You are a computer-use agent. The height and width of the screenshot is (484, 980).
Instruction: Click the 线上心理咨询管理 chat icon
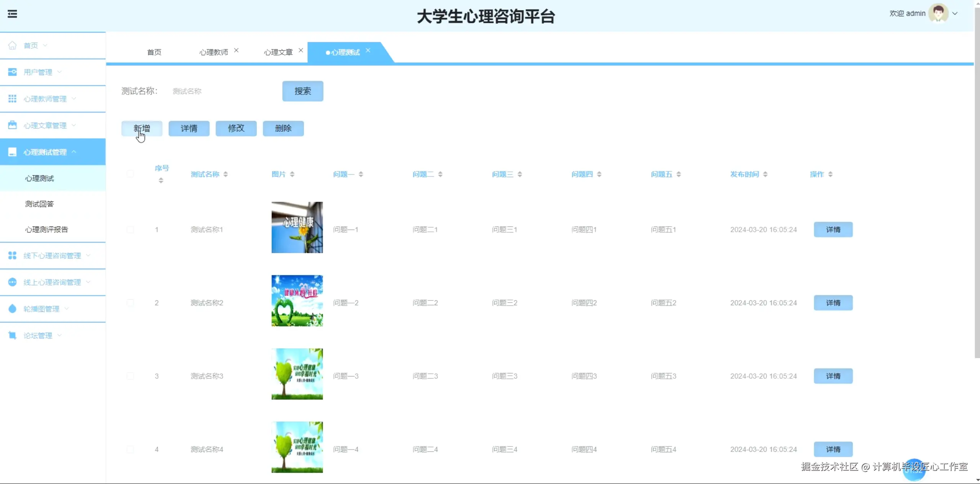coord(12,282)
